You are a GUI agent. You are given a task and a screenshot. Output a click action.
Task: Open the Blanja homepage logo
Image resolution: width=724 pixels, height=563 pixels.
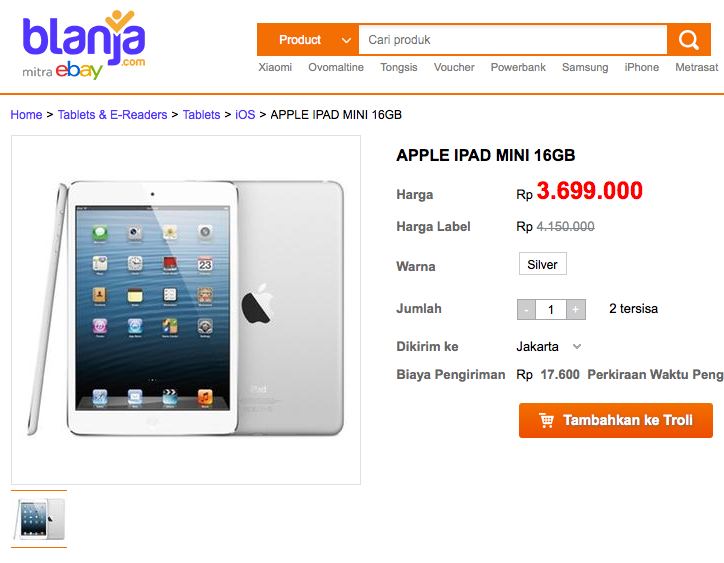84,38
